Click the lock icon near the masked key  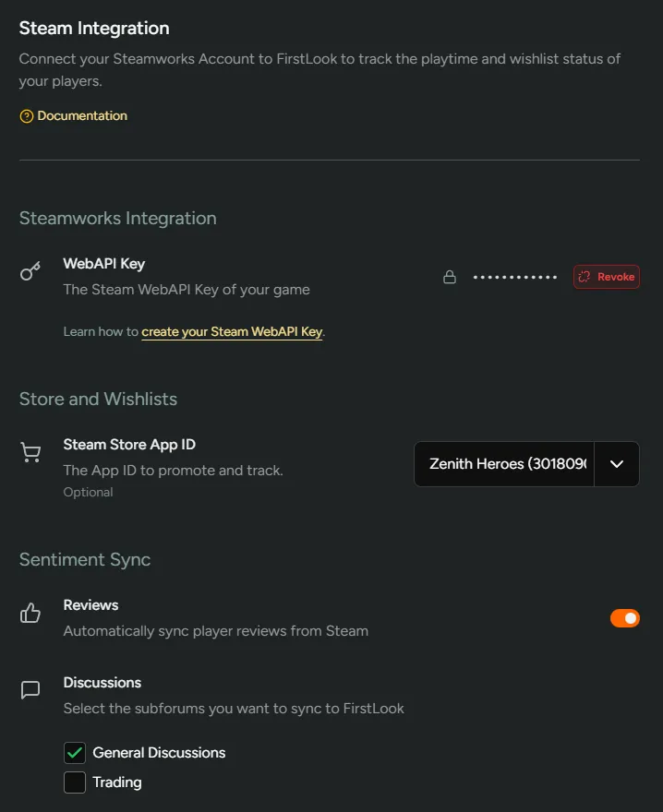coord(450,276)
